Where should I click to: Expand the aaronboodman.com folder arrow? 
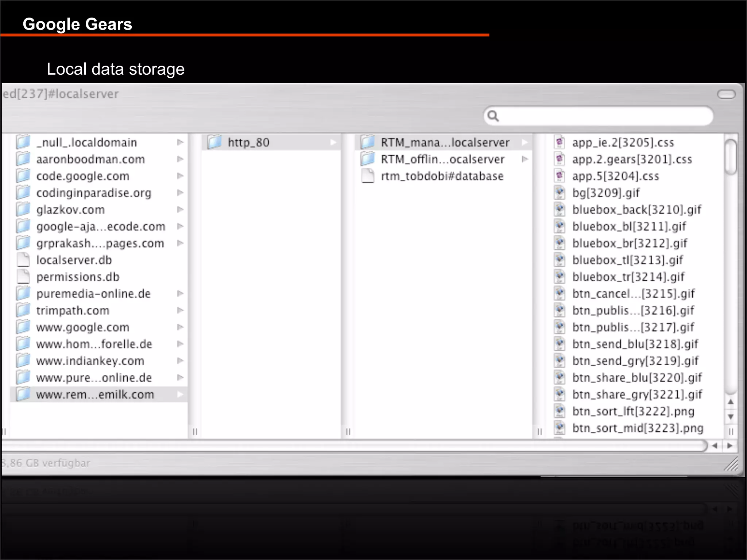point(180,159)
